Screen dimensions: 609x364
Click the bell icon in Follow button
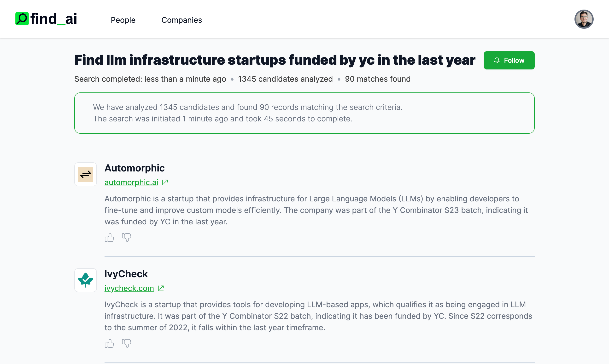[497, 60]
